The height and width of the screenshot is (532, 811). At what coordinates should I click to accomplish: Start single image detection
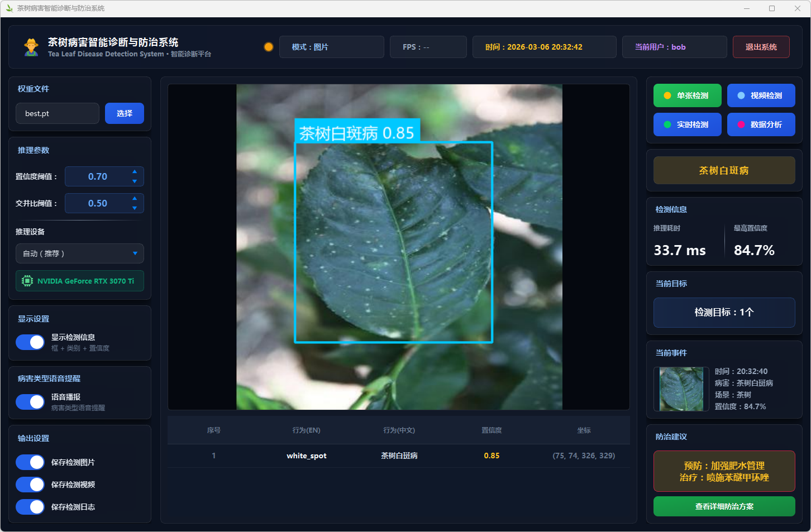687,95
